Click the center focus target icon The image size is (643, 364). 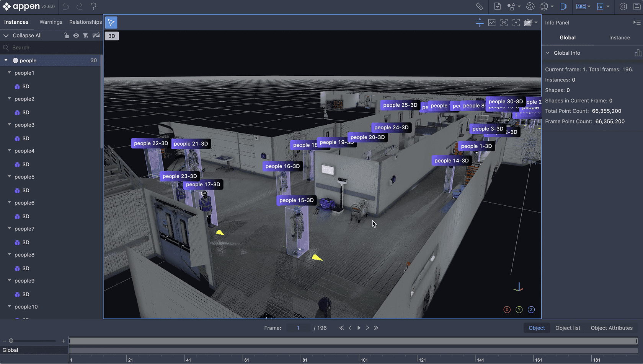pos(516,23)
